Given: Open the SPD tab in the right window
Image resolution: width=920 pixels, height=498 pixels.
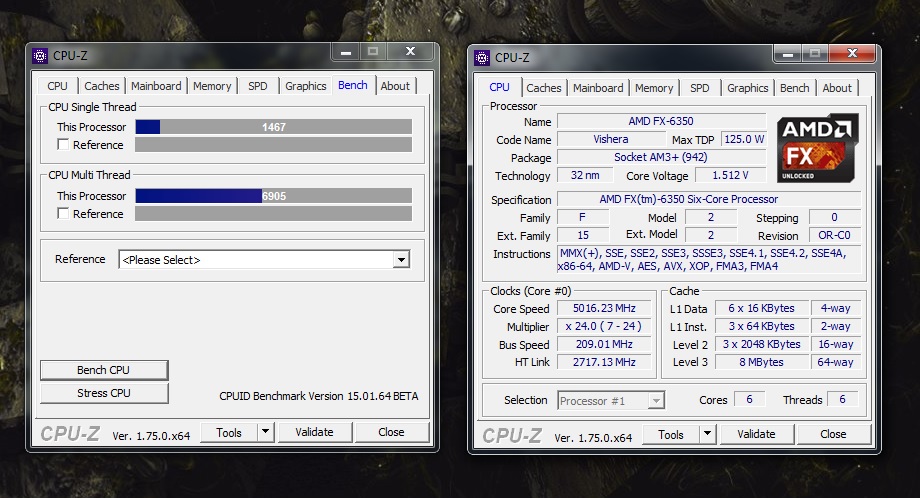Looking at the screenshot, I should point(699,88).
